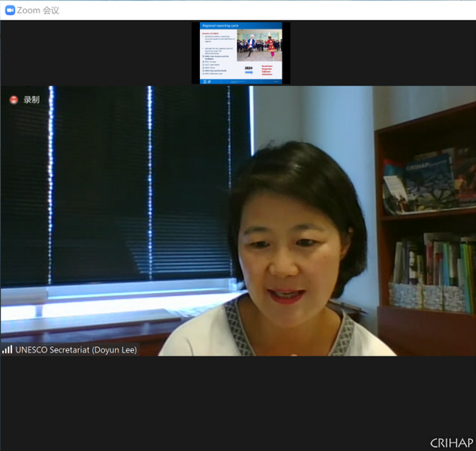Click the empty title bar area
The image size is (476, 451).
tap(278, 10)
